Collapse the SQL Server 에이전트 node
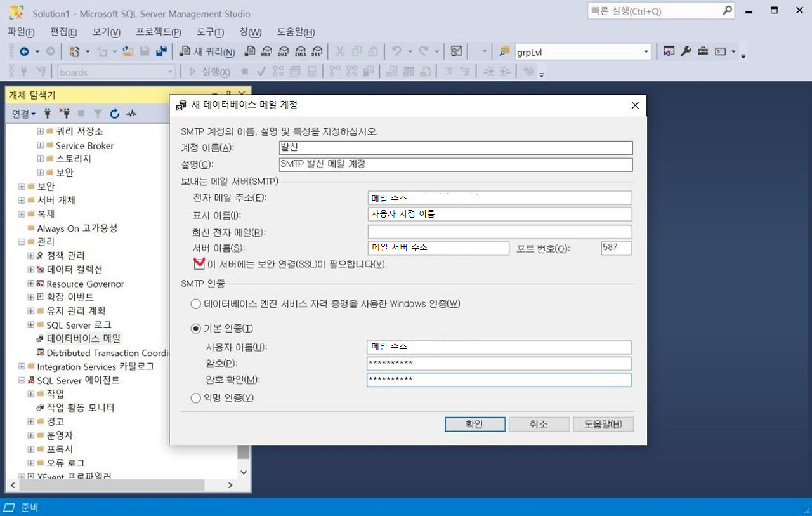This screenshot has height=516, width=812. click(22, 380)
